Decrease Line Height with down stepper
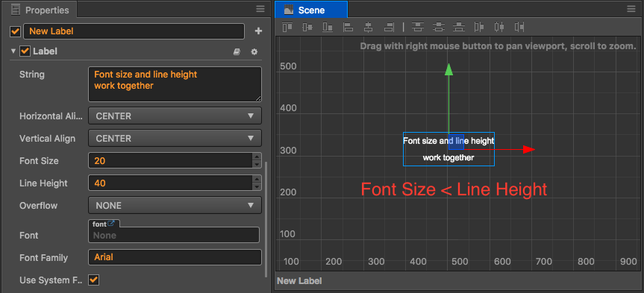The image size is (644, 293). [x=257, y=186]
